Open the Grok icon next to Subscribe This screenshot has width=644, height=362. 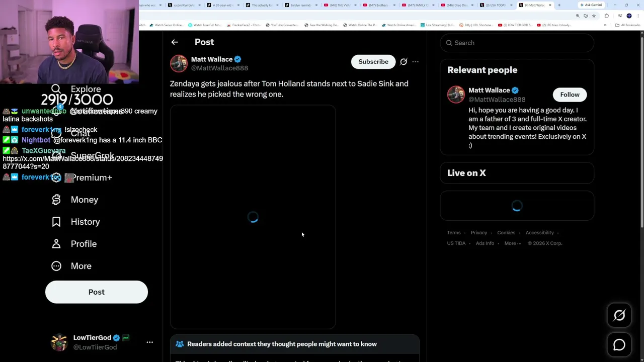404,62
